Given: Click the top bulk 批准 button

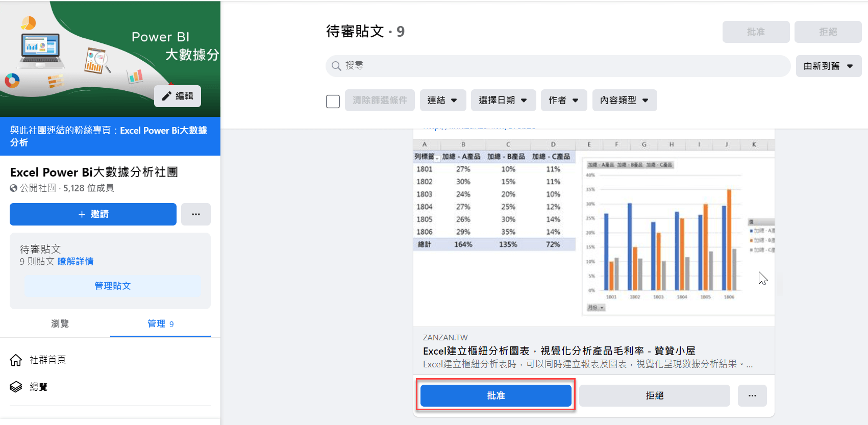Looking at the screenshot, I should 756,32.
